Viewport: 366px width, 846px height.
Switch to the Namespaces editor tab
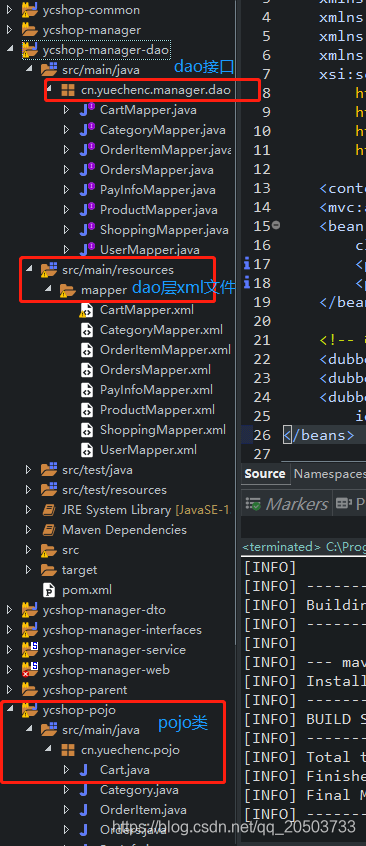(x=329, y=474)
